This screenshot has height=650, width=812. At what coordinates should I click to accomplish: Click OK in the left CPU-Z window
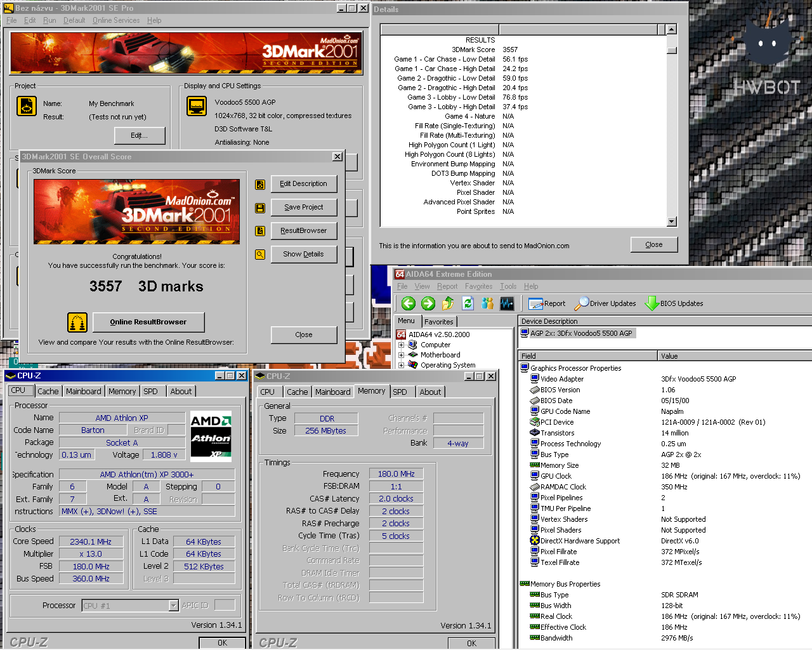pyautogui.click(x=222, y=643)
